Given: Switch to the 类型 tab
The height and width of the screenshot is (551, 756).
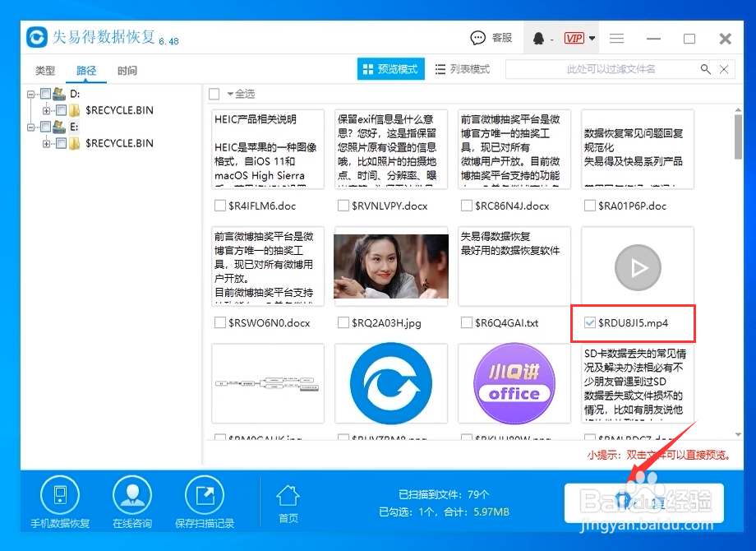Looking at the screenshot, I should pos(45,71).
